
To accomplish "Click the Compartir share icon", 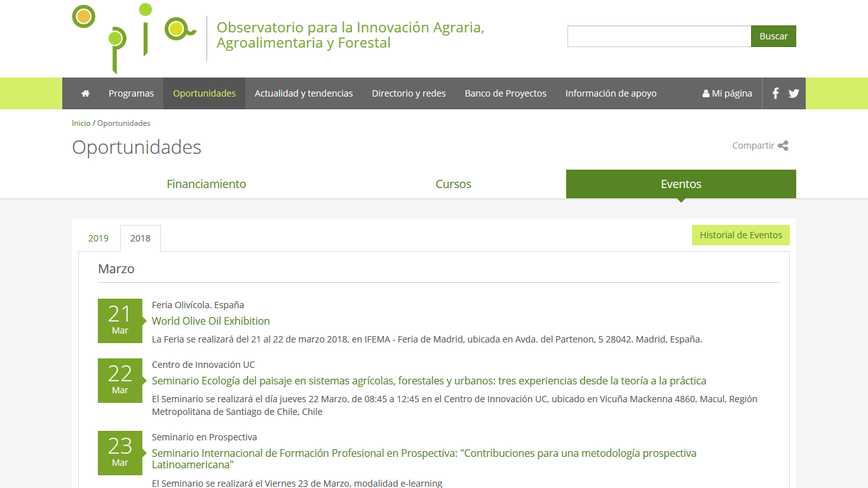I will pyautogui.click(x=783, y=146).
